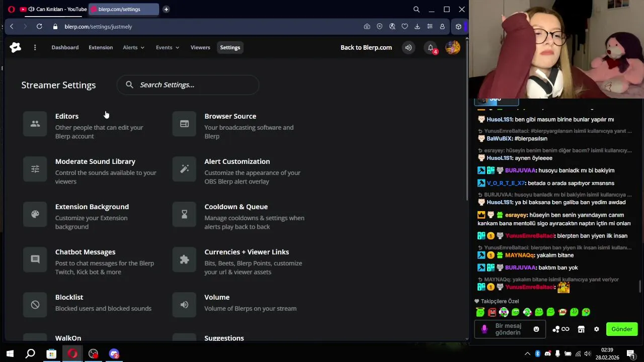Click the Opera tab search magnifier

click(417, 9)
